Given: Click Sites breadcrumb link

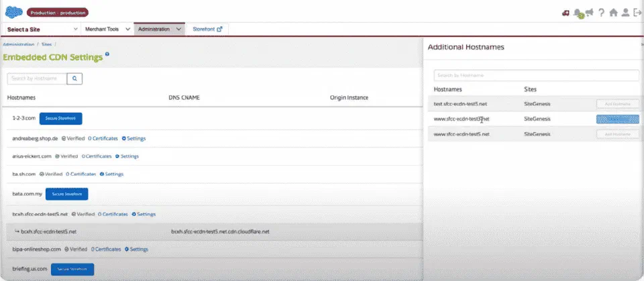Looking at the screenshot, I should pyautogui.click(x=46, y=44).
